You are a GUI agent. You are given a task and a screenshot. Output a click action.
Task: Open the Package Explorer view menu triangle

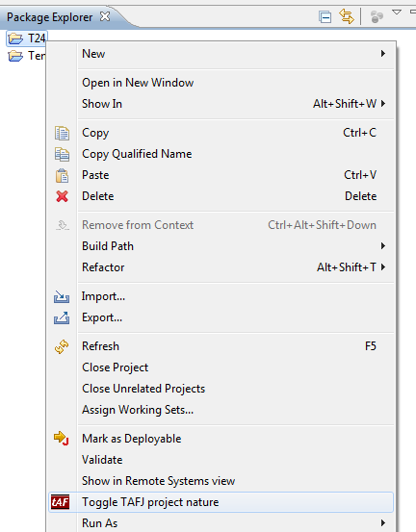(x=397, y=13)
